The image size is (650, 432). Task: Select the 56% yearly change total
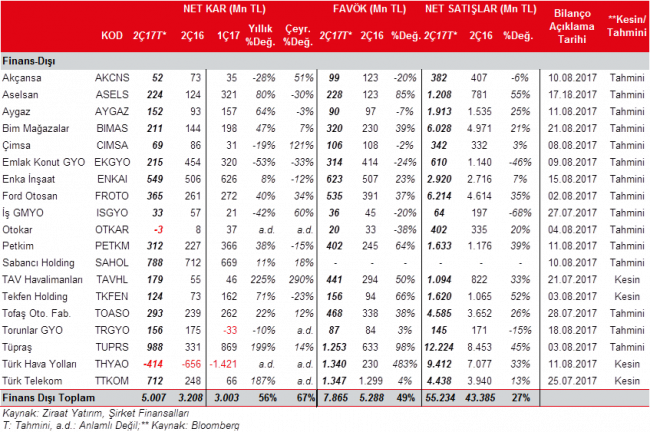(266, 397)
